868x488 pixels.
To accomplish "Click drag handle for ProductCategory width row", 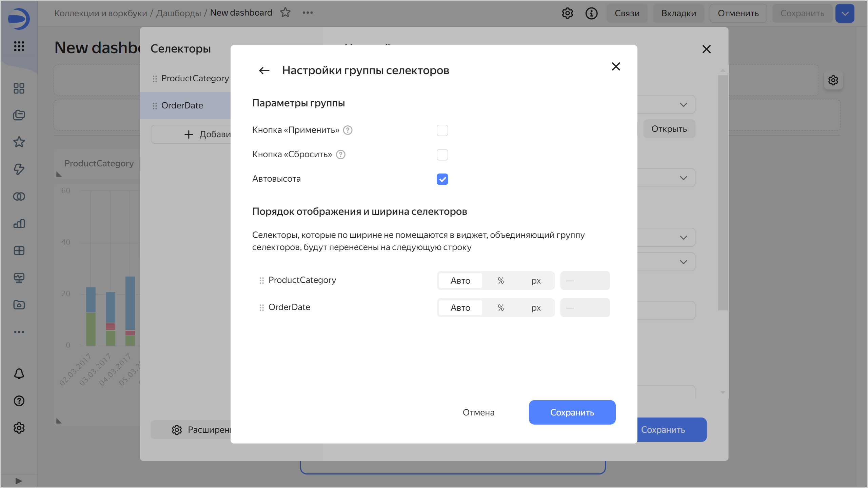I will tap(261, 281).
